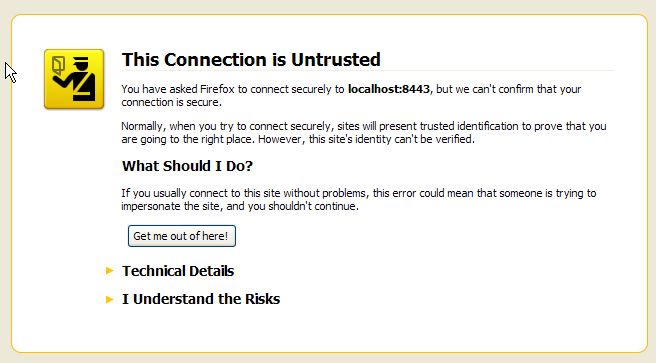The height and width of the screenshot is (363, 656).
Task: Click the What Should I Do? heading
Action: pos(187,166)
